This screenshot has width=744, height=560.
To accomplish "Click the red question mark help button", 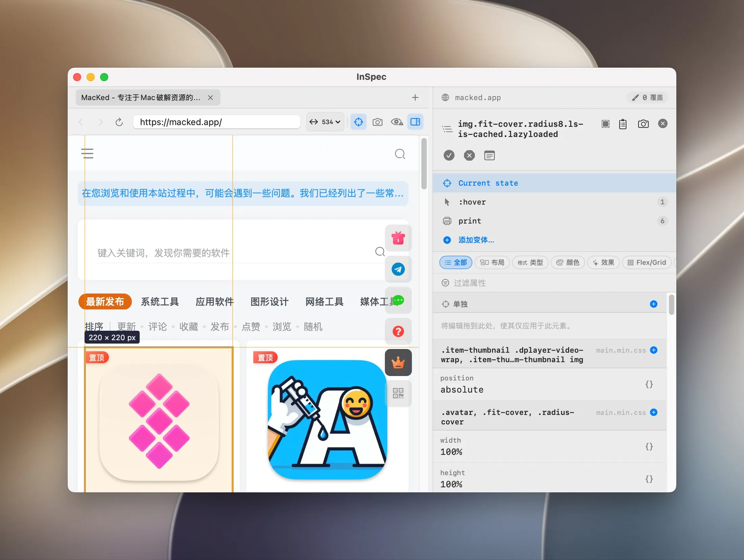I will tap(398, 331).
